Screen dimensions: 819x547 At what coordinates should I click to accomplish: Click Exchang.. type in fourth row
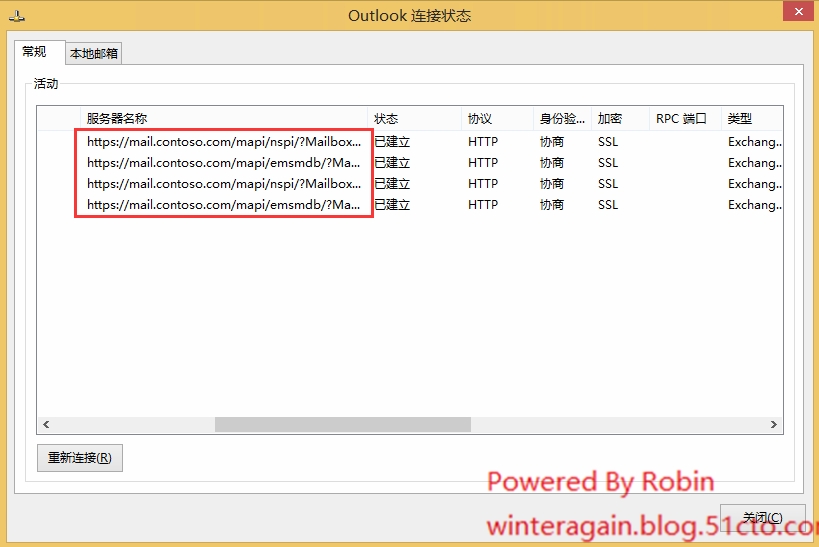coord(755,204)
